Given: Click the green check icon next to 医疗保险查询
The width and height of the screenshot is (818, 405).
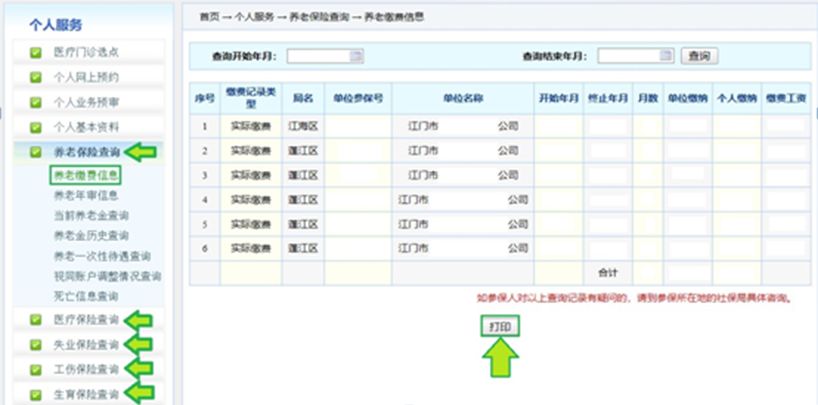Looking at the screenshot, I should click(35, 320).
